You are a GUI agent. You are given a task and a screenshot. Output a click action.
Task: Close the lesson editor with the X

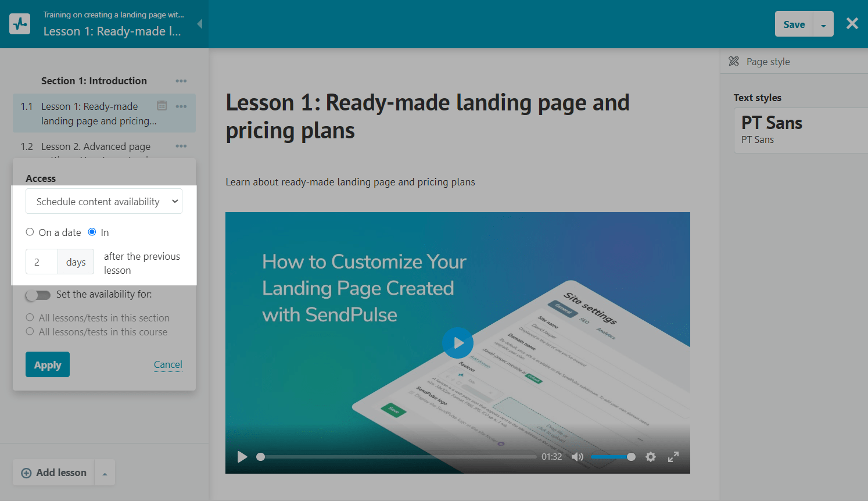click(x=852, y=23)
